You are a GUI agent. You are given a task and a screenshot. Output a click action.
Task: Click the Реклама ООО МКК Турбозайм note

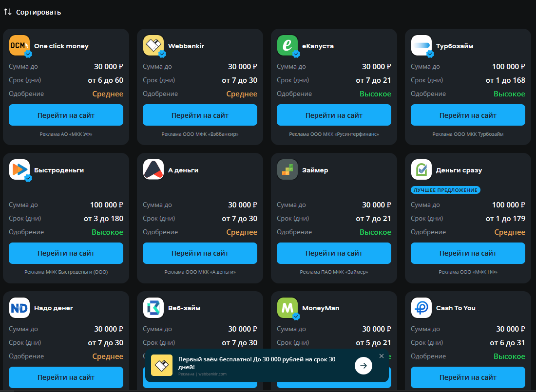point(468,134)
